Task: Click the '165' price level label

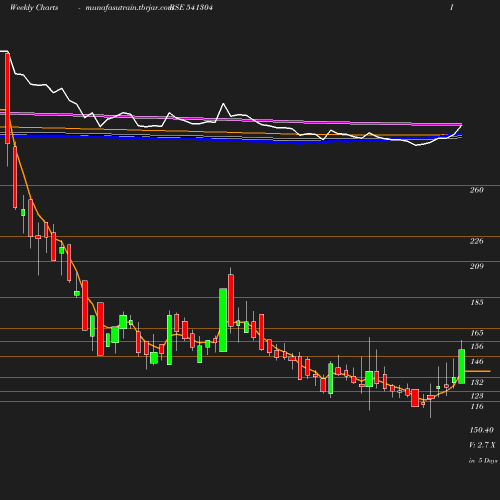Action: [477, 333]
